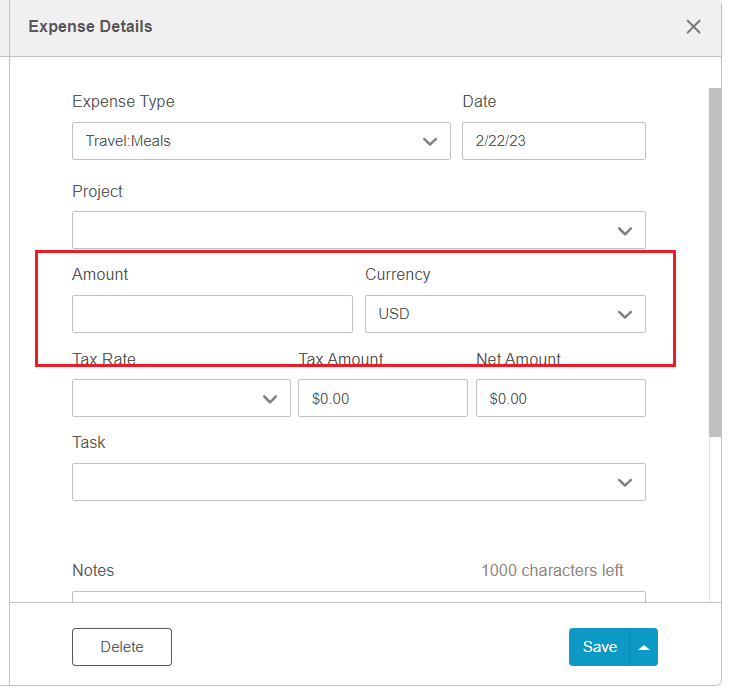Click the Project dropdown chevron arrow
730x694 pixels.
point(625,231)
